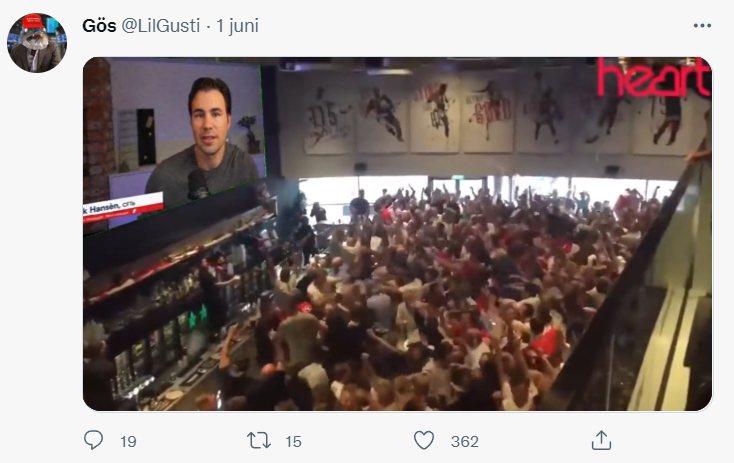Screen dimensions: 734x463
Task: Click the Hansen name banner in the video
Action: [x=123, y=207]
